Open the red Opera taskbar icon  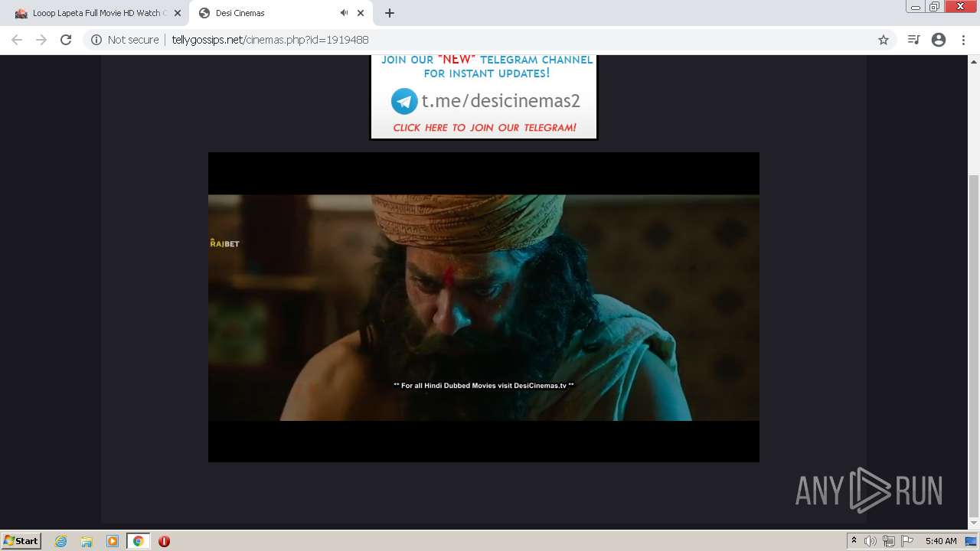(164, 541)
